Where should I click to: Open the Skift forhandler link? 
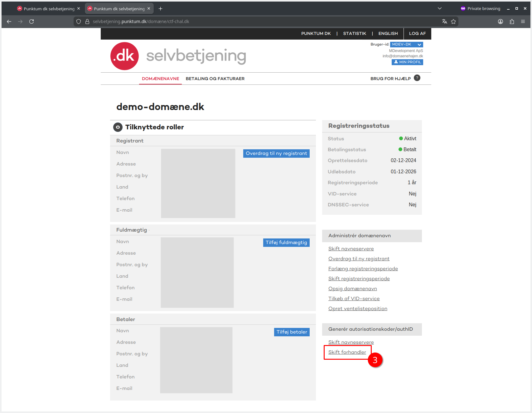coord(347,352)
